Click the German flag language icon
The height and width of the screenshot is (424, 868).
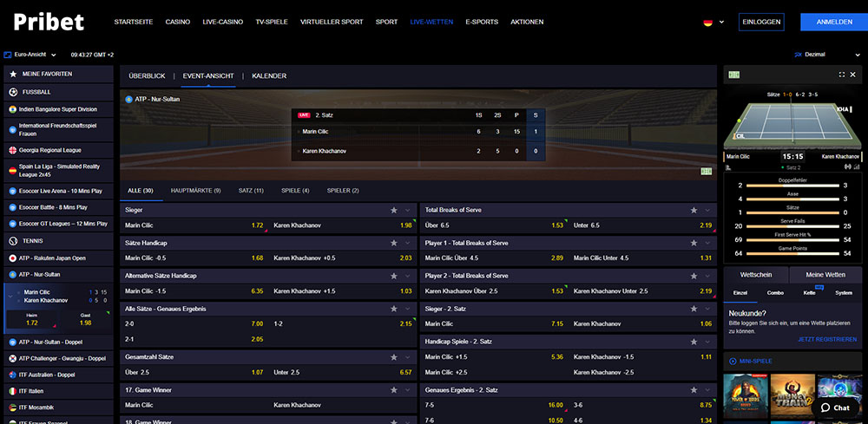coord(707,22)
